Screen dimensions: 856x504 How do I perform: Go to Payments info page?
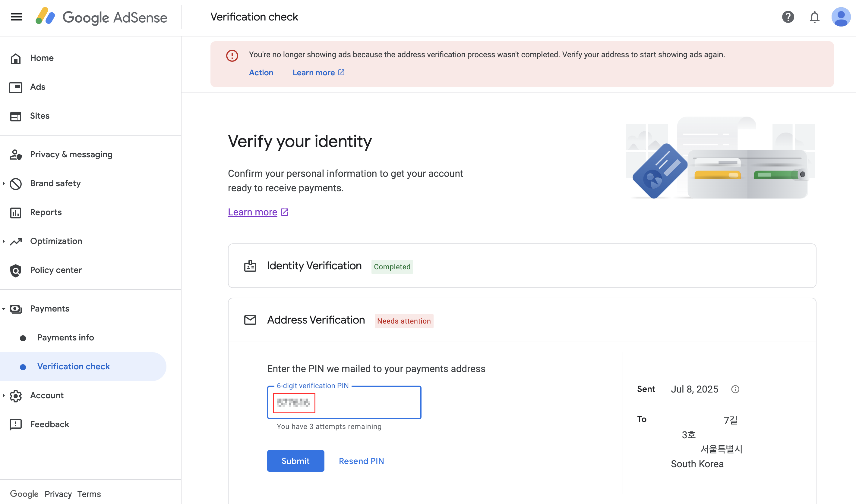click(66, 338)
